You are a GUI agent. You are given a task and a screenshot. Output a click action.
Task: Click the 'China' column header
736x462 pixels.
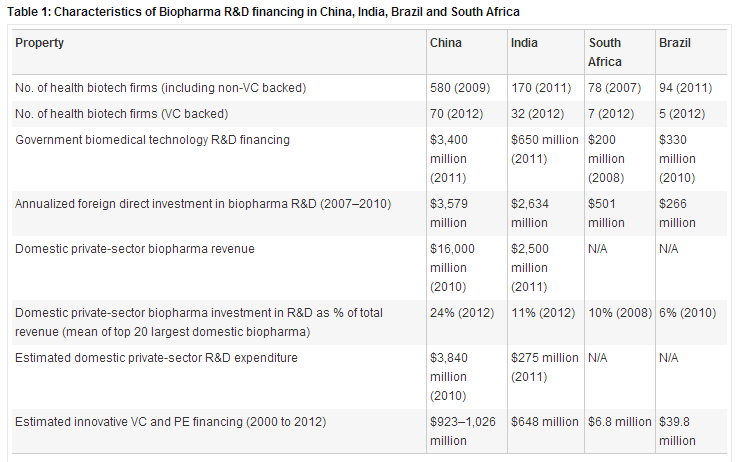click(x=445, y=43)
